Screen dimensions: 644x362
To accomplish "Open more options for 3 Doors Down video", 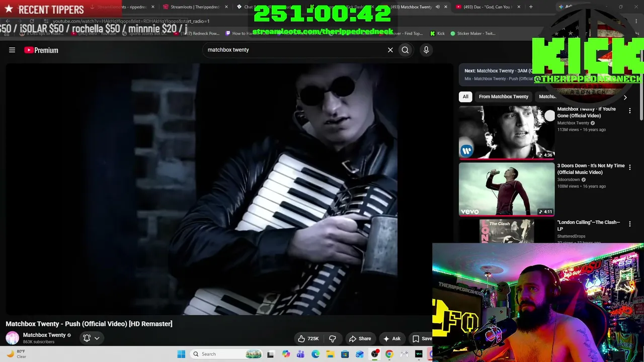I will tap(630, 167).
